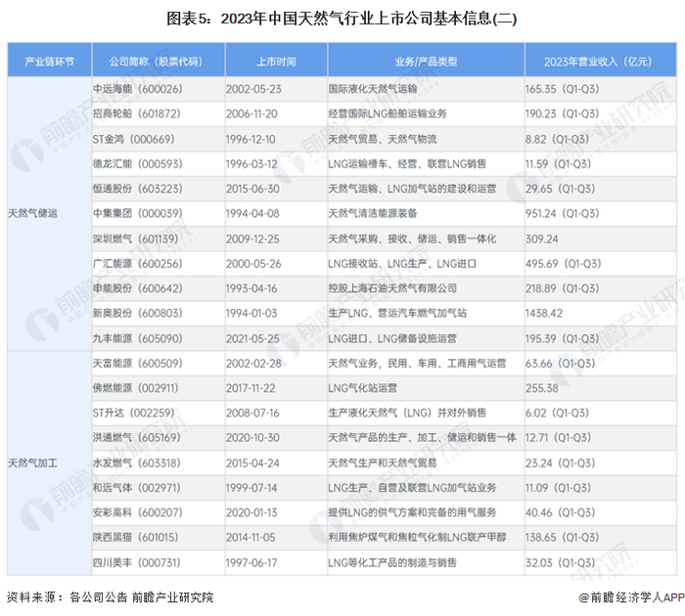Click listing date 1999-07-14

pos(251,488)
